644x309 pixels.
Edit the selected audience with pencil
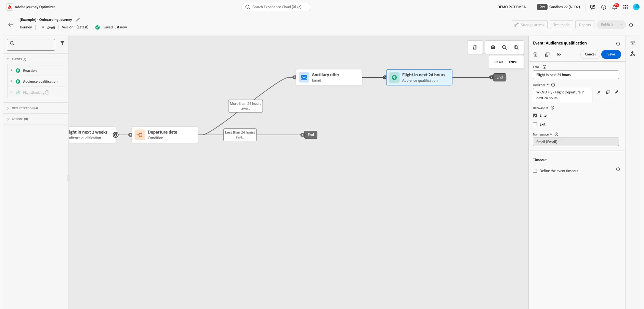[617, 92]
